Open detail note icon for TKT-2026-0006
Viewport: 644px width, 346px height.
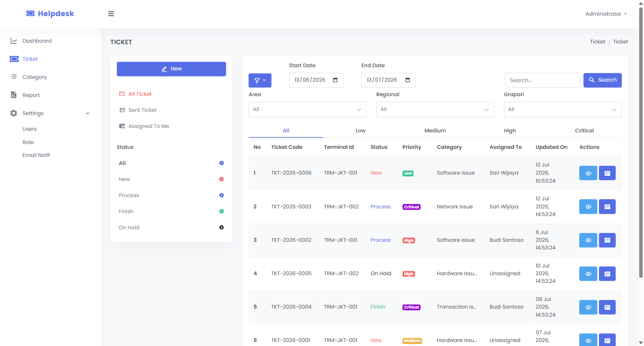[x=607, y=173]
